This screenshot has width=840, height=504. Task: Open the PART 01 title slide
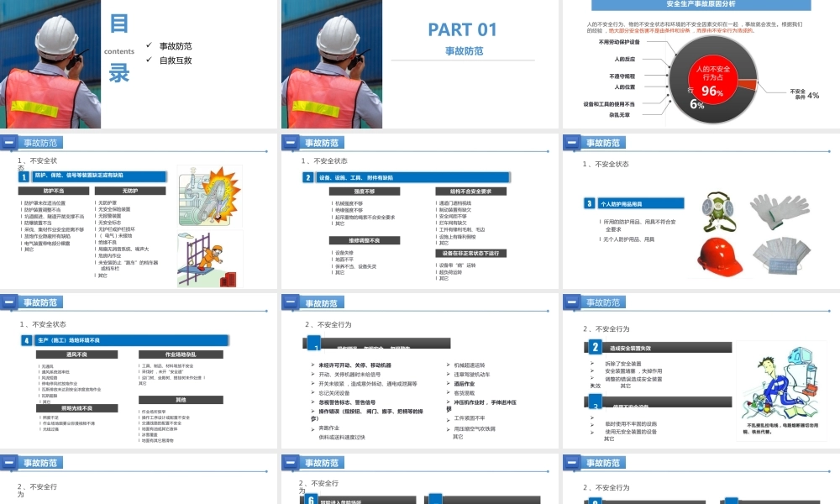click(419, 64)
